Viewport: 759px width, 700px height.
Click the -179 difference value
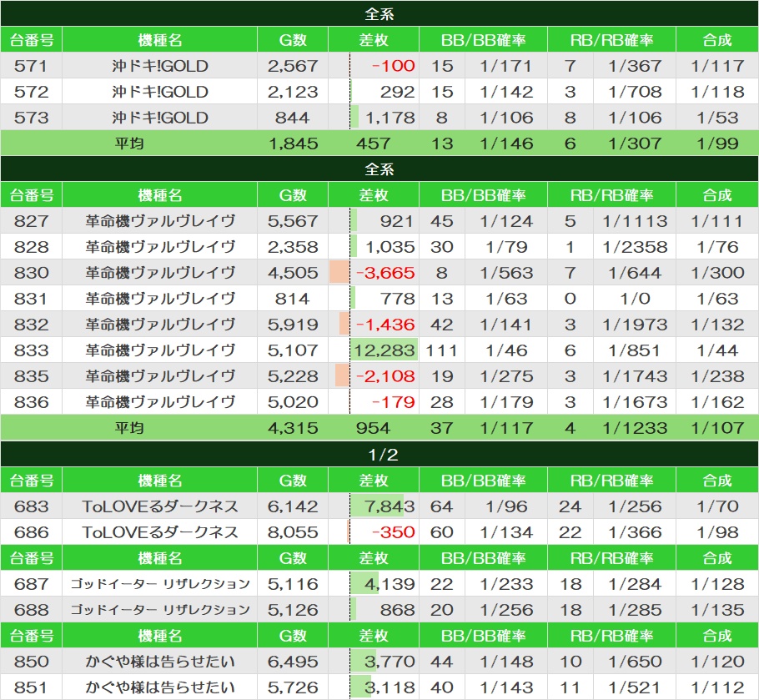tap(393, 402)
